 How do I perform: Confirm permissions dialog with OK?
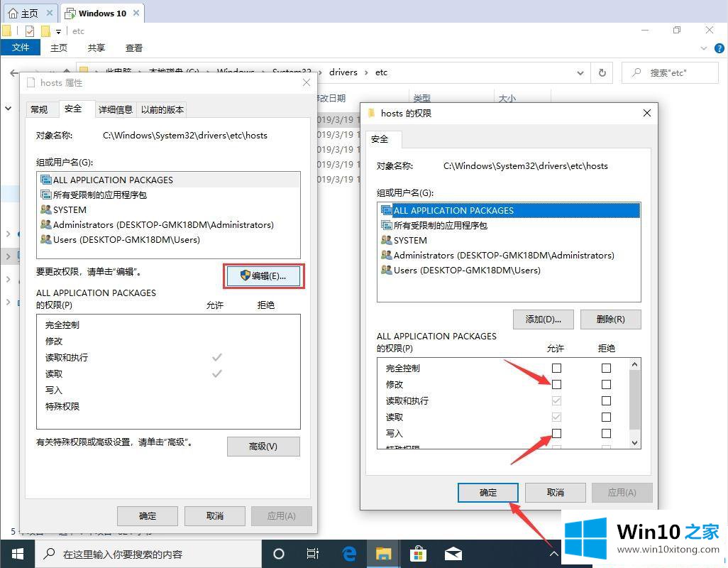(x=488, y=493)
